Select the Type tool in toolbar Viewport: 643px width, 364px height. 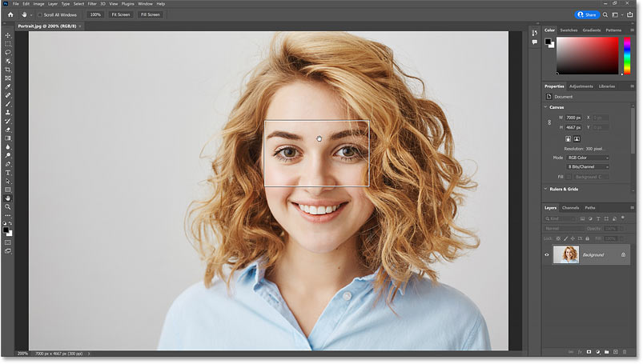click(x=8, y=173)
